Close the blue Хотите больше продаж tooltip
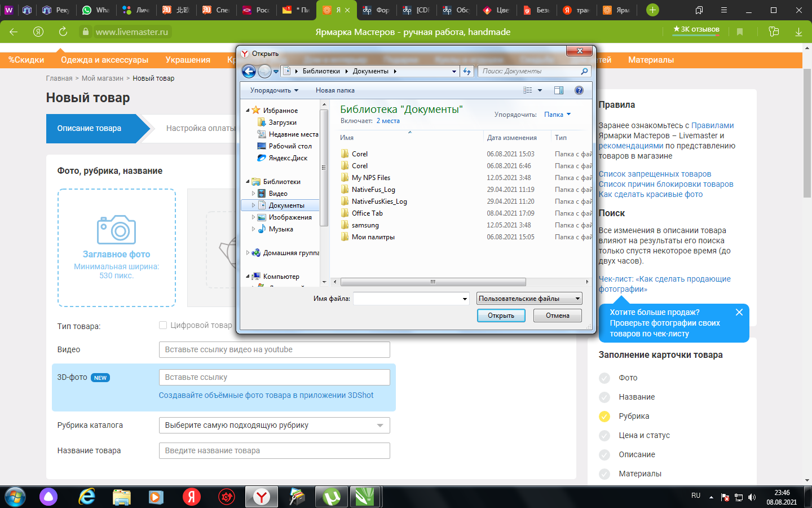812x508 pixels. coord(739,312)
